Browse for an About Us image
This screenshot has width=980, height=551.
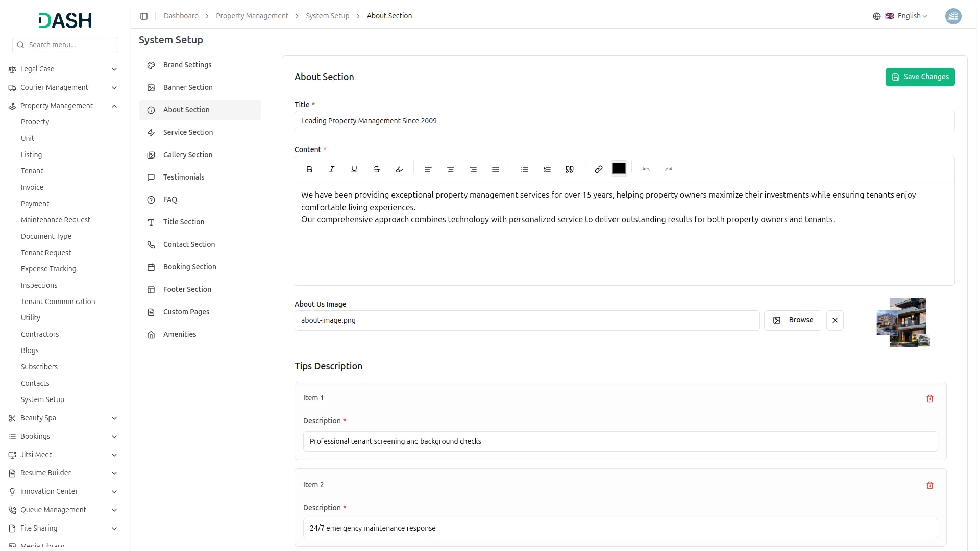point(793,320)
